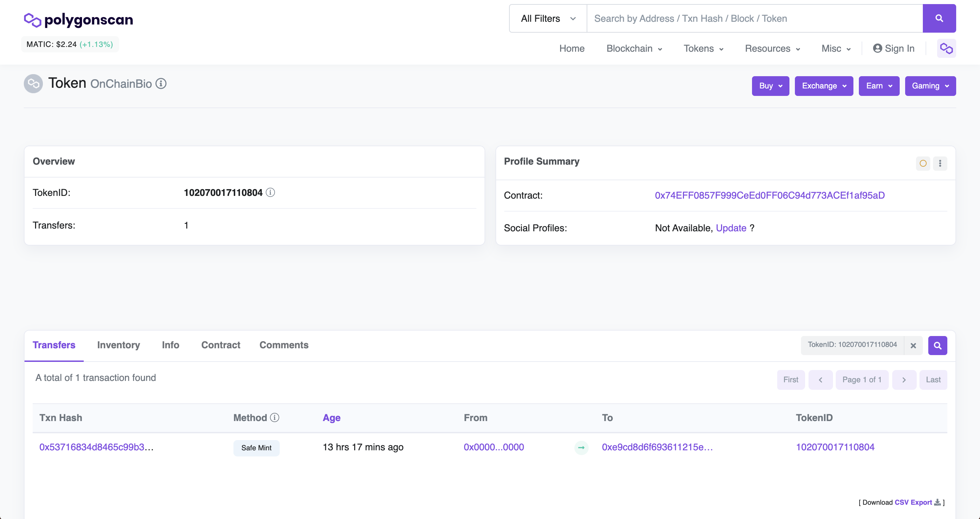Click the main address search input field
The height and width of the screenshot is (519, 980).
click(x=754, y=19)
